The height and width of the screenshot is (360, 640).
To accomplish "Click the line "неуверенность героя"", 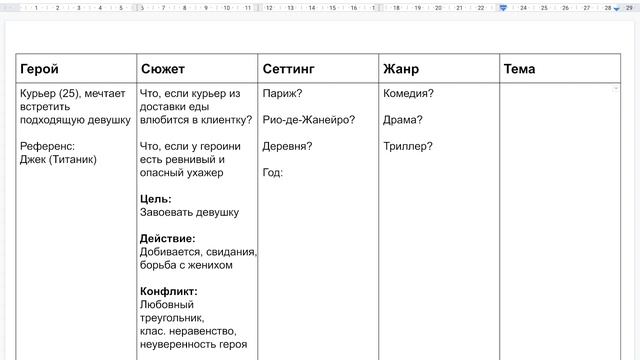I will point(193,344).
